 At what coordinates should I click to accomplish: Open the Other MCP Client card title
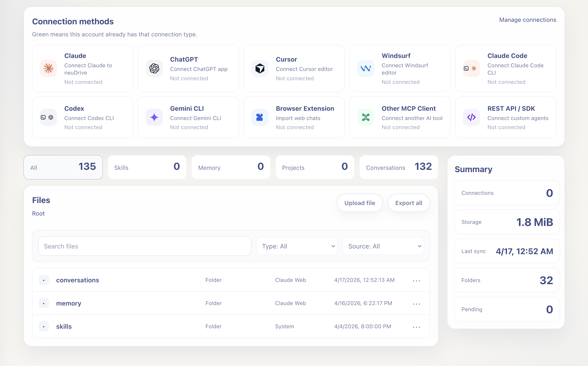click(409, 108)
